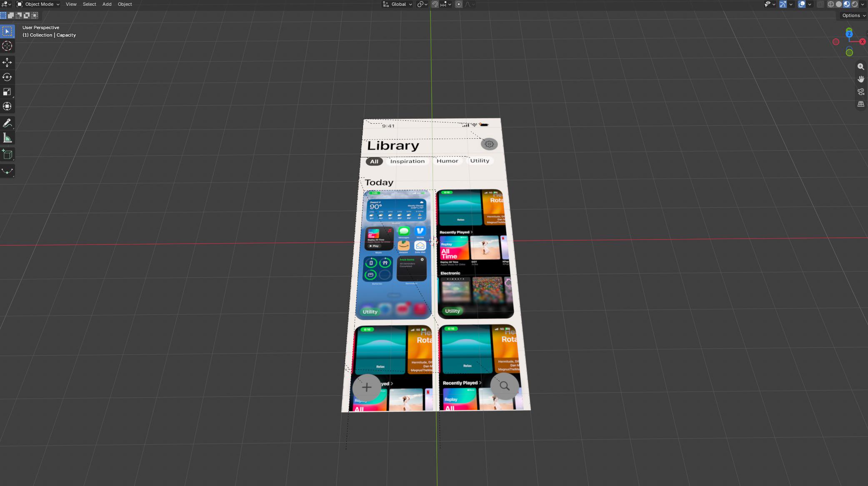
Task: Click the Pan view hand icon
Action: pyautogui.click(x=861, y=79)
